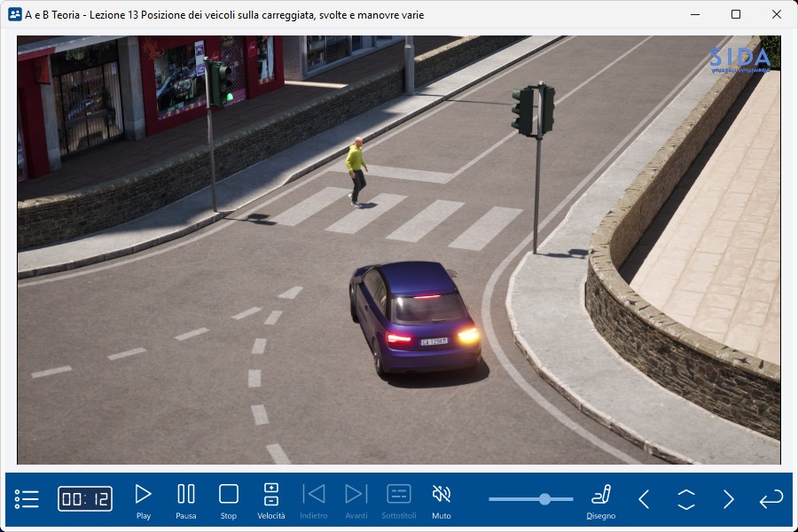Maximize the lesson window

[736, 14]
